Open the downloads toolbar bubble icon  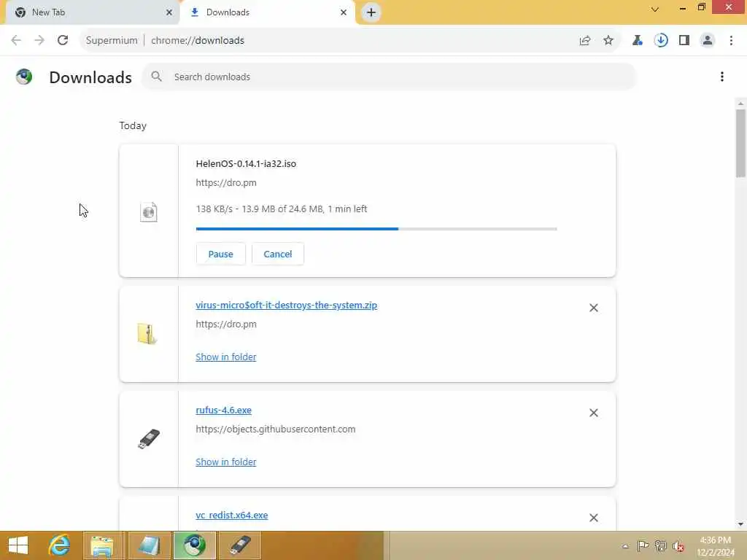[661, 41]
